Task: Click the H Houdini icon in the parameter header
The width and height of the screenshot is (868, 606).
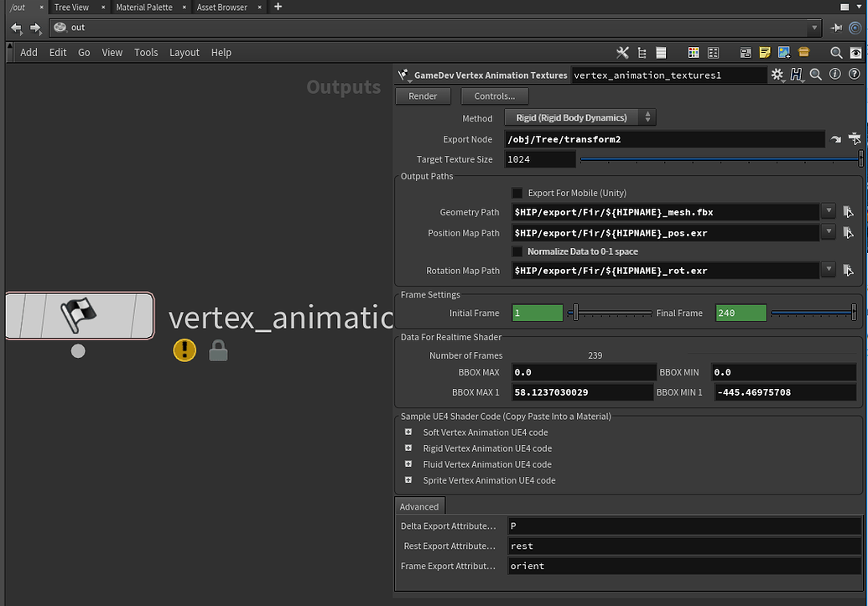Action: pos(797,74)
